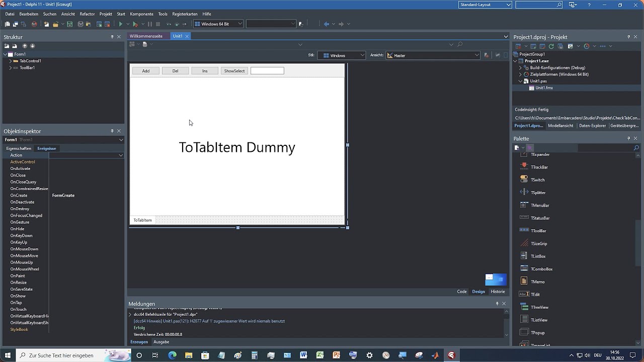Click the taskbar search box
The width and height of the screenshot is (644, 362).
pyautogui.click(x=73, y=355)
